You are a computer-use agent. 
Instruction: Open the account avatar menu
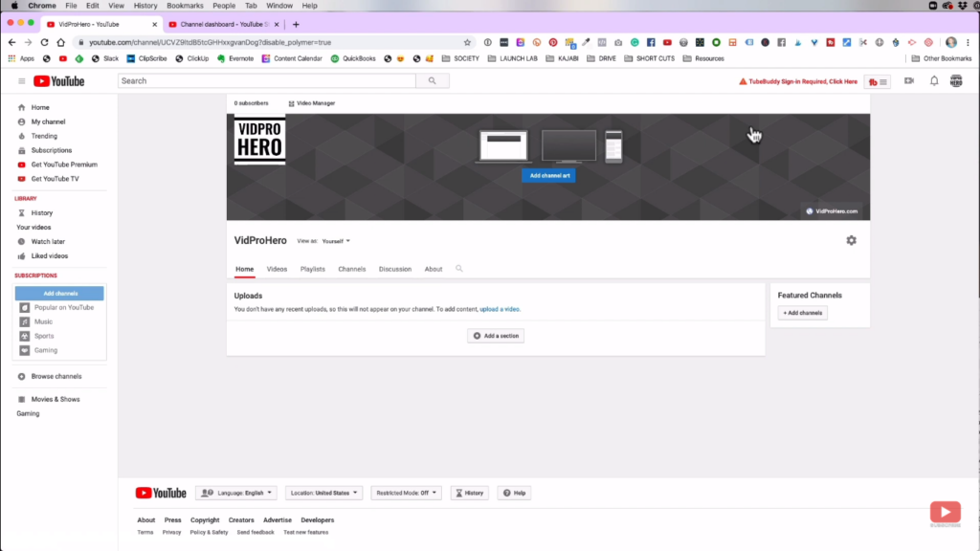956,80
